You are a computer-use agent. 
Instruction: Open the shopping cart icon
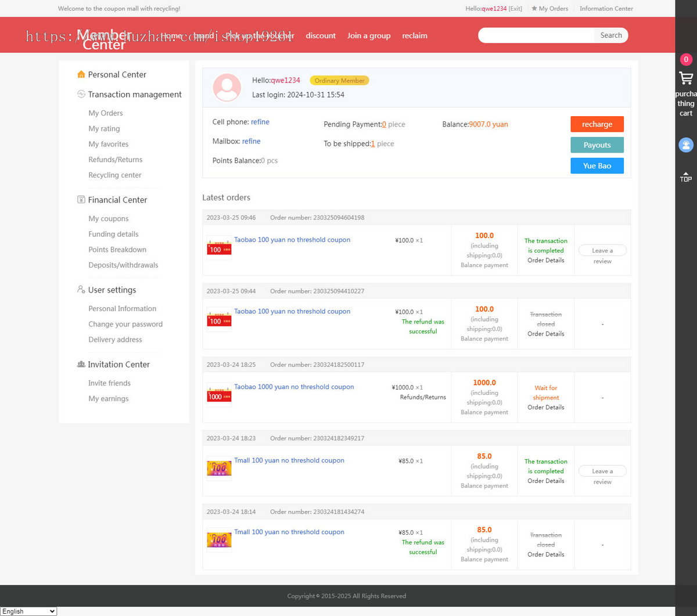(686, 78)
